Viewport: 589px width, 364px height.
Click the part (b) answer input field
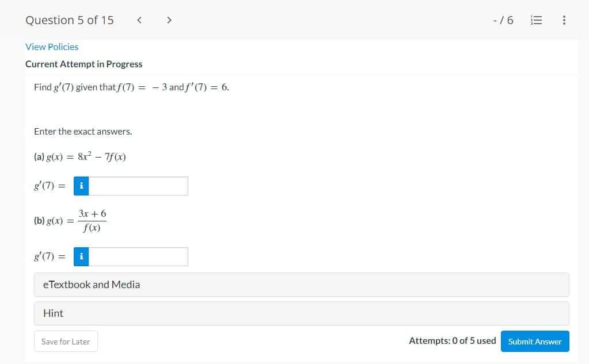pyautogui.click(x=138, y=256)
